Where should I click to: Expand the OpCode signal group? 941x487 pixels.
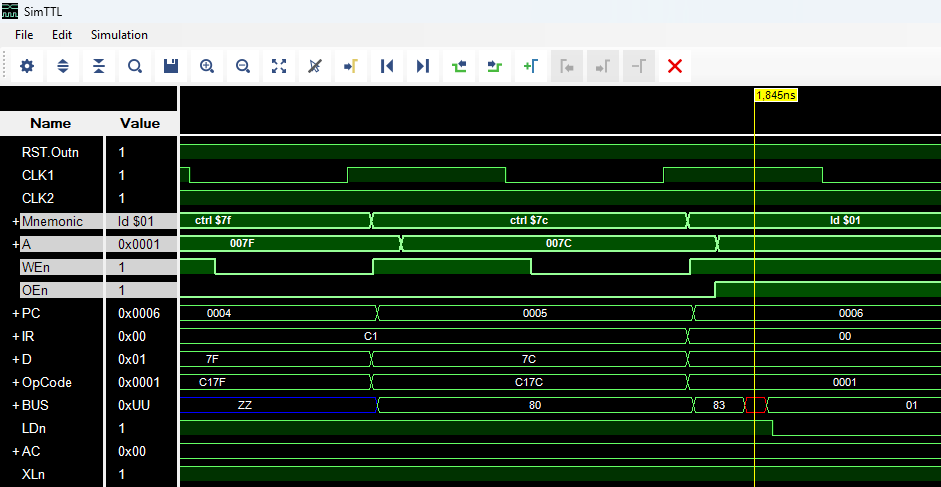pos(16,382)
